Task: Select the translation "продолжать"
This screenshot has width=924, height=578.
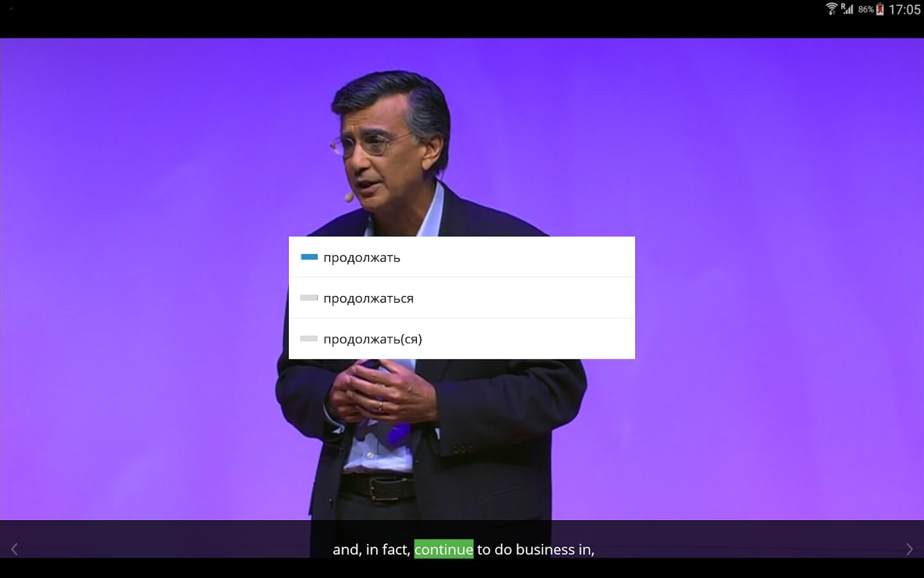Action: (362, 258)
